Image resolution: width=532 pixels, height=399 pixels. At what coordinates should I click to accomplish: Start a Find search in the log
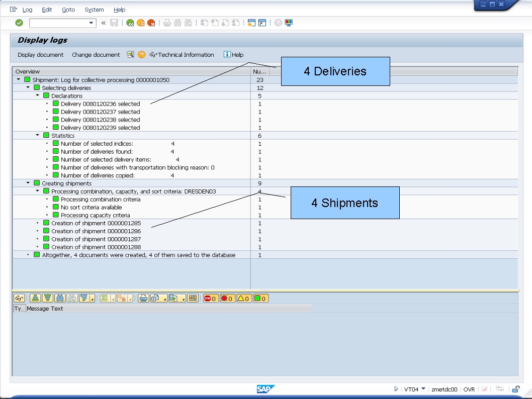tap(177, 23)
